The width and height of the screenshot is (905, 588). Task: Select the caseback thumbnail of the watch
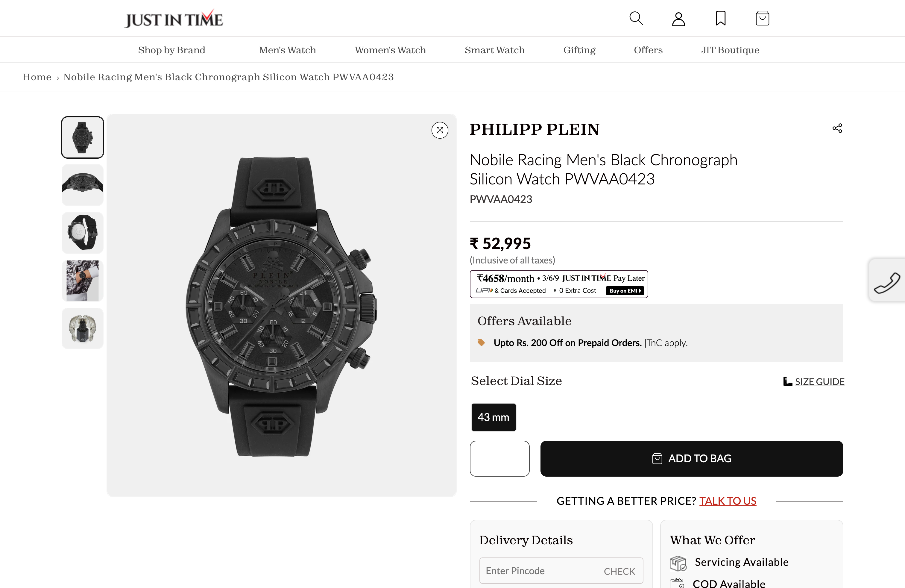pyautogui.click(x=82, y=232)
